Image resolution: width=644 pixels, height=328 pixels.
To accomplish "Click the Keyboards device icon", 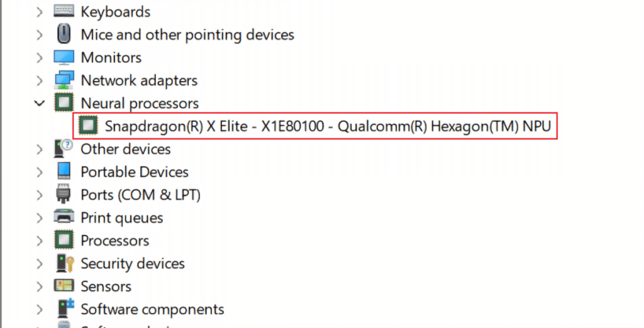I will (64, 11).
